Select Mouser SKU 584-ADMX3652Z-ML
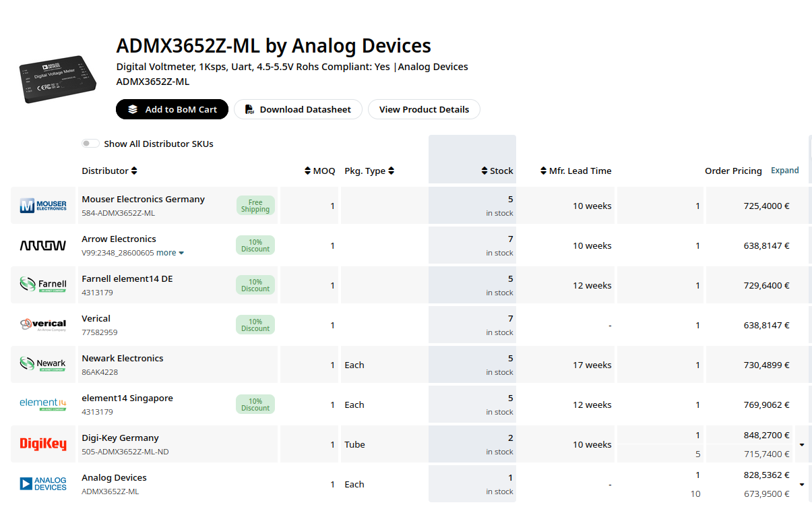 point(118,213)
